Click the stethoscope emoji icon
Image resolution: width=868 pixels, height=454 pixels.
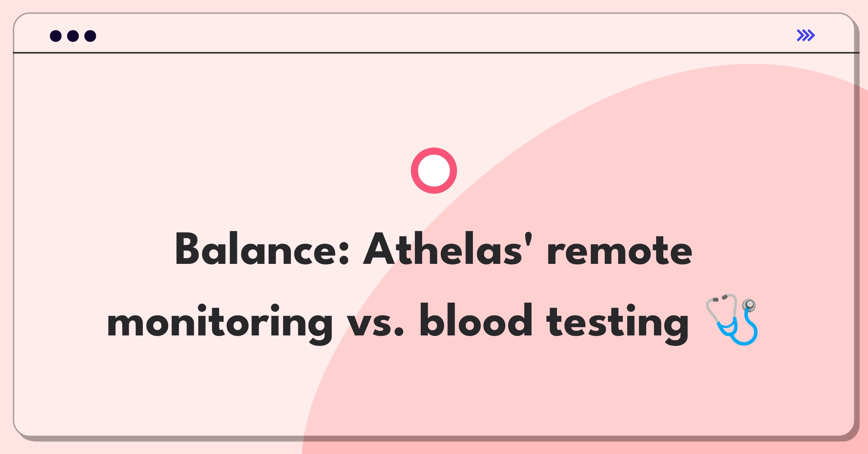[x=732, y=319]
